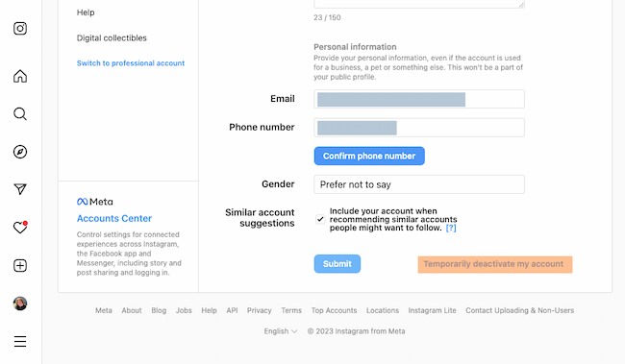Create new post plus icon
Image resolution: width=625 pixels, height=364 pixels.
tap(20, 266)
